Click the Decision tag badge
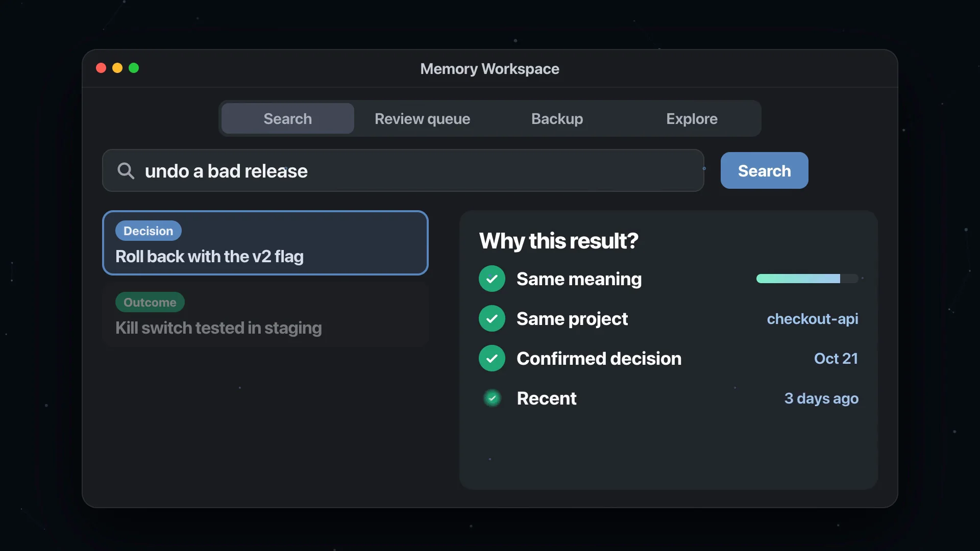 [149, 231]
